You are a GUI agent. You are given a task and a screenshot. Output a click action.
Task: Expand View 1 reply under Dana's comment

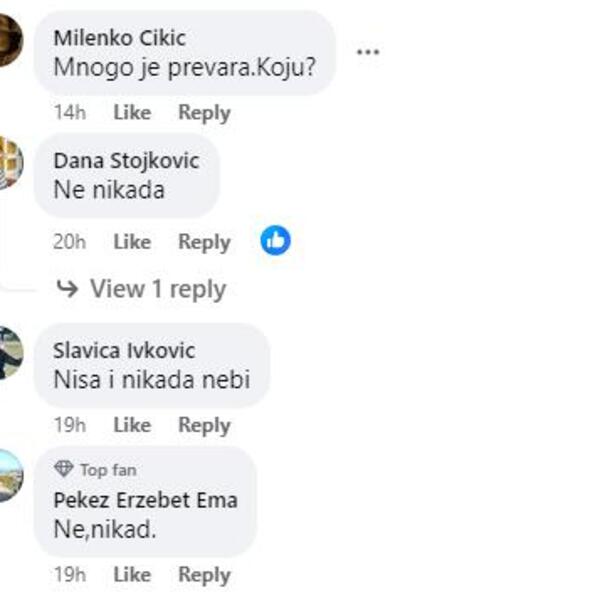157,289
